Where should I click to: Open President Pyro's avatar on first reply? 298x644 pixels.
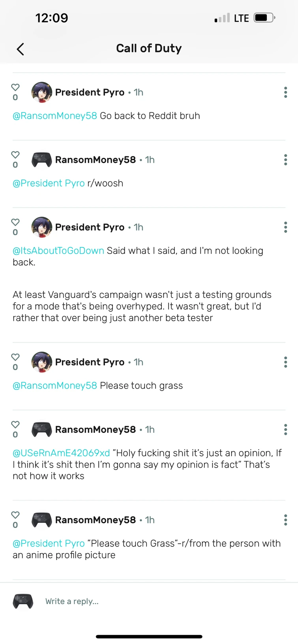tap(41, 92)
